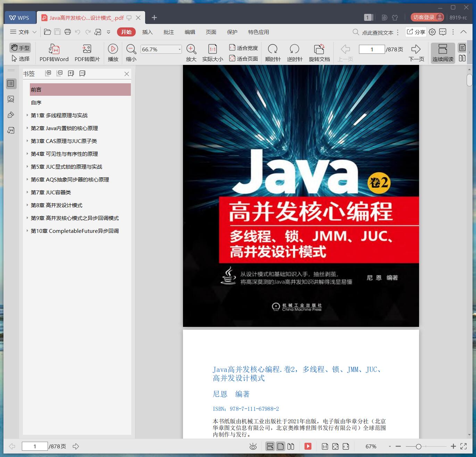476x457 pixels.
Task: Open quick access toolbar dropdown
Action: 108,32
